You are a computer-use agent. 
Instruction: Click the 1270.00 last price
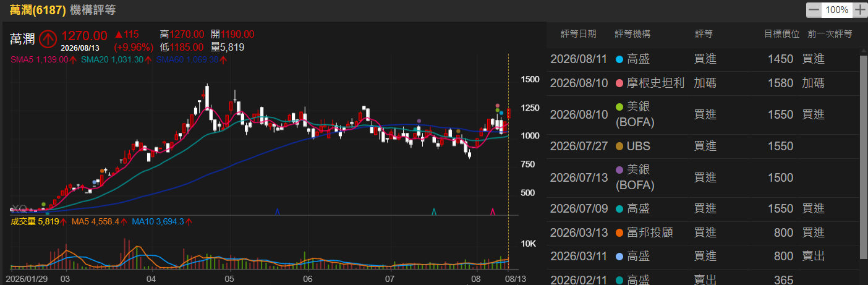[x=84, y=36]
